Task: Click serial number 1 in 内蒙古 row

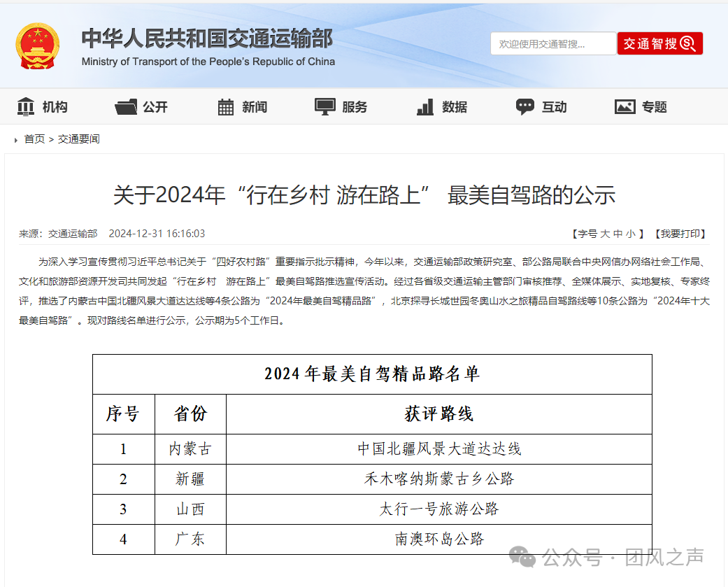Action: click(x=123, y=449)
